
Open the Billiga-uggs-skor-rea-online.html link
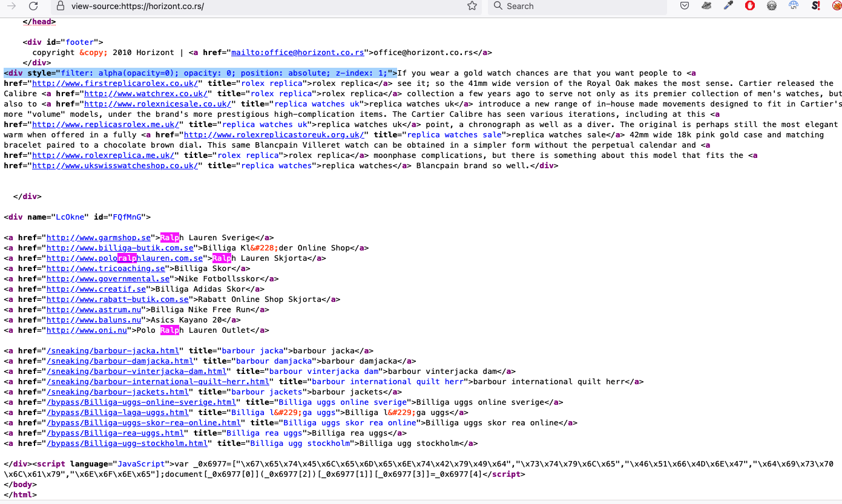143,423
